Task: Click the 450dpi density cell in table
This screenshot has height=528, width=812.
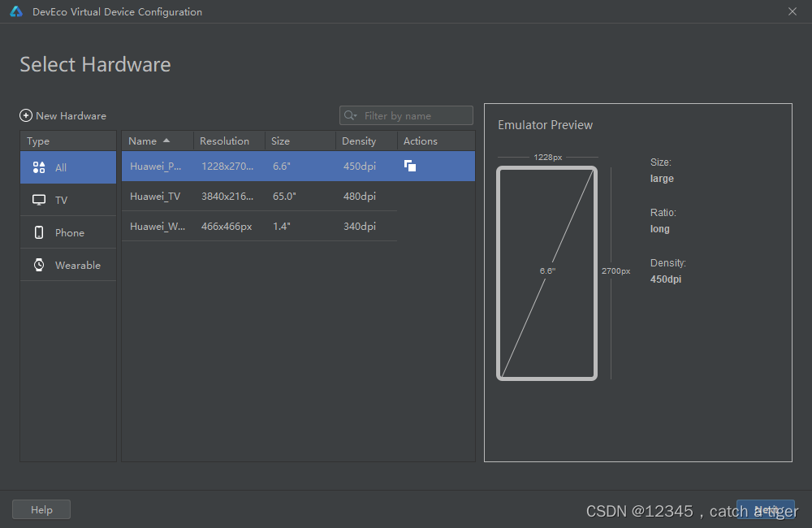Action: (360, 167)
